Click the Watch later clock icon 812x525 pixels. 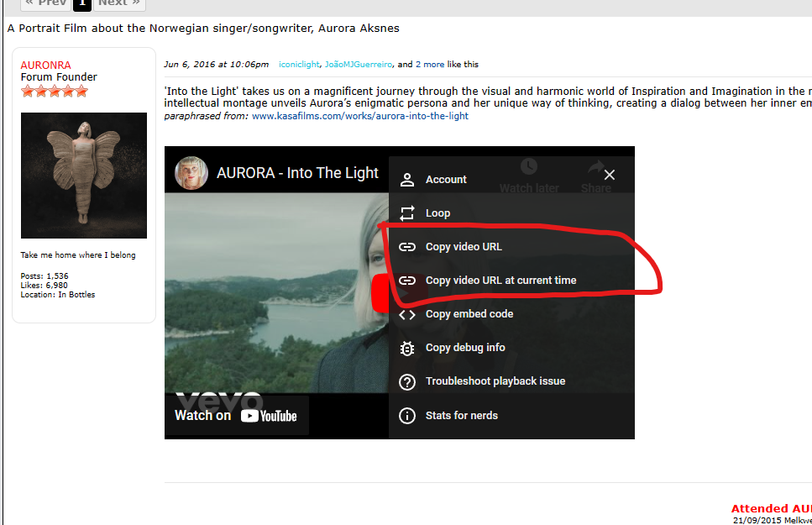[529, 166]
